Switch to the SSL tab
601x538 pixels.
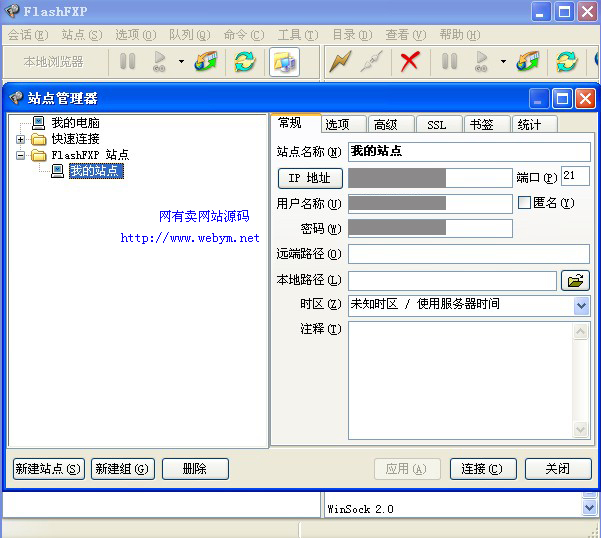coord(439,125)
